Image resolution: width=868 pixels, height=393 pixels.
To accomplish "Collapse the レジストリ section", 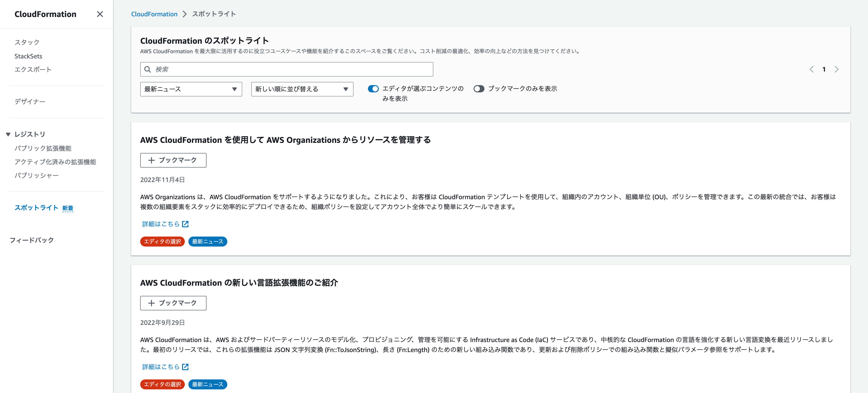I will pyautogui.click(x=8, y=134).
